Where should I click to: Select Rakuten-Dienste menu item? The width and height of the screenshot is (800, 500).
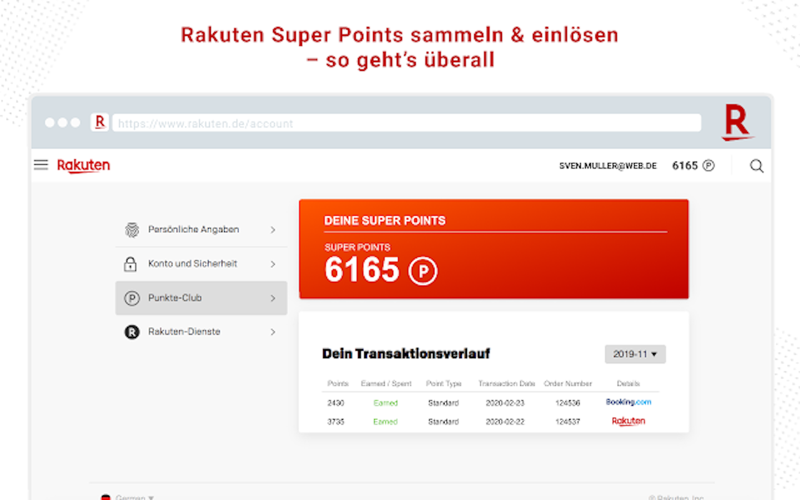point(201,332)
